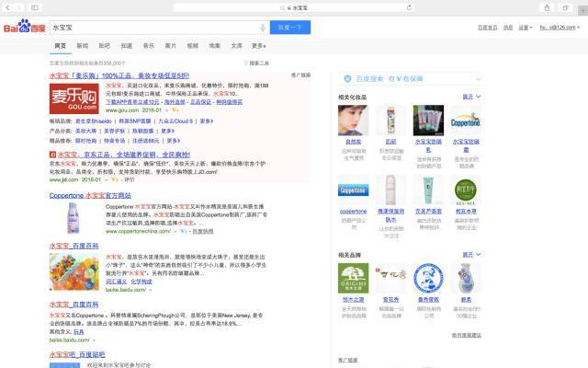Screen dimensions: 588x368
Task: Click the lowercase coppertone link under the blue banner
Action: pyautogui.click(x=353, y=212)
